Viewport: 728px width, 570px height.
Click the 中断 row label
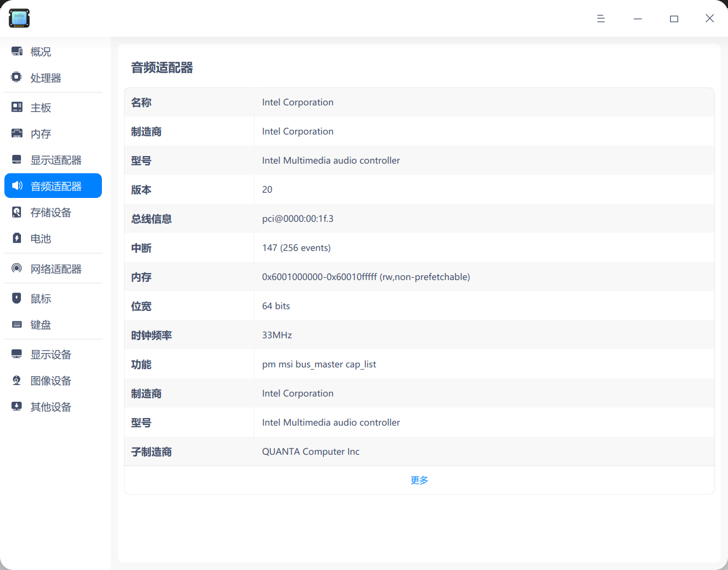[x=141, y=248]
